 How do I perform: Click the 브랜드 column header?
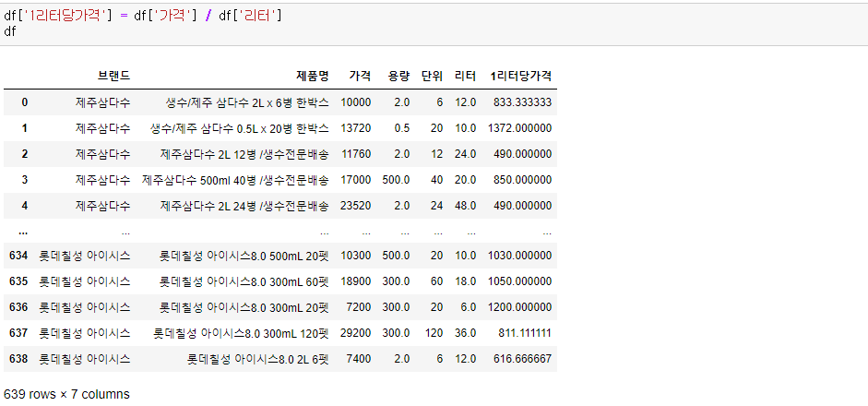click(114, 76)
